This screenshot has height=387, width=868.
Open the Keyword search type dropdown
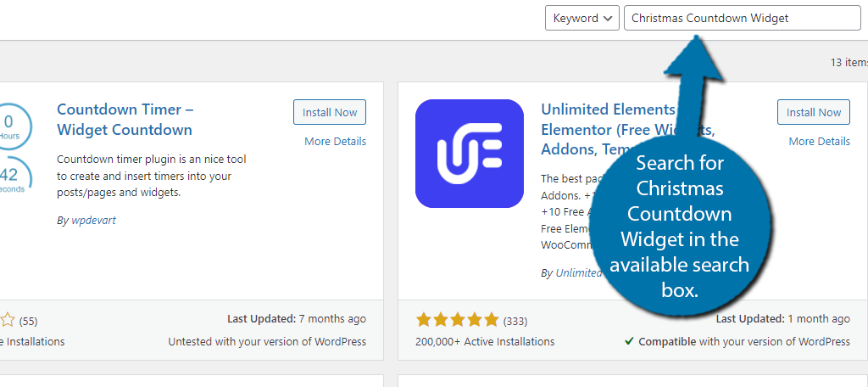(x=581, y=19)
